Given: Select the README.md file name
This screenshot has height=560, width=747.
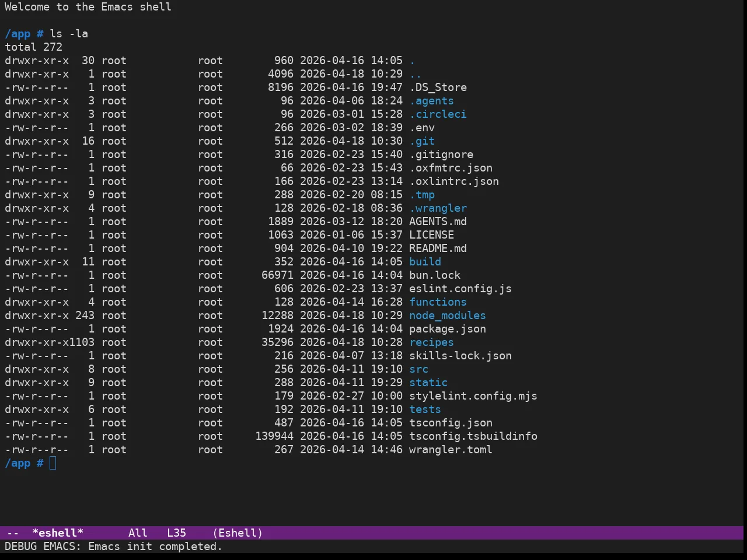Looking at the screenshot, I should (x=438, y=249).
